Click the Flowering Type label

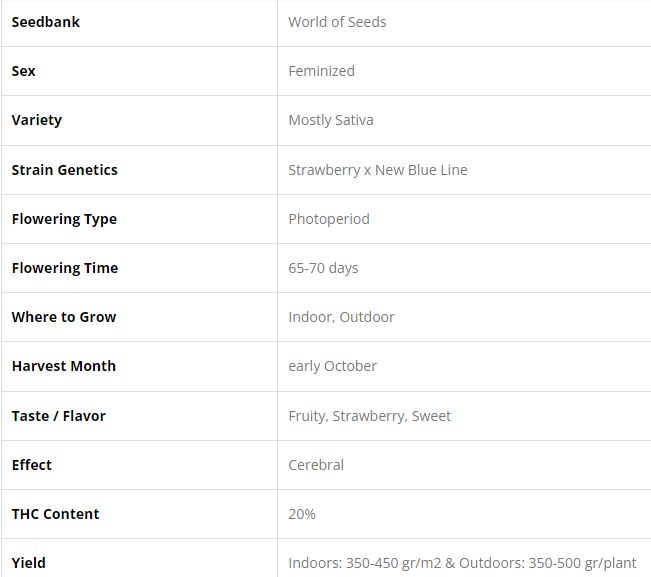[64, 219]
